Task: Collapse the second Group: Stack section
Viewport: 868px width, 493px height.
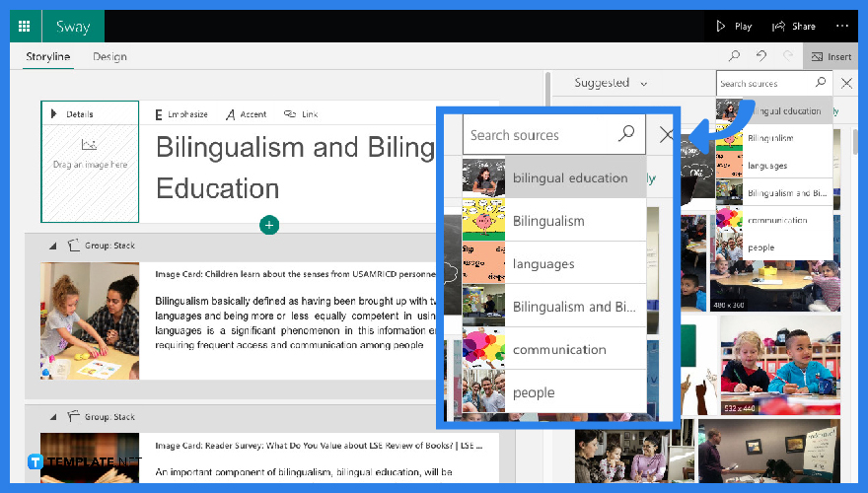Action: [52, 417]
